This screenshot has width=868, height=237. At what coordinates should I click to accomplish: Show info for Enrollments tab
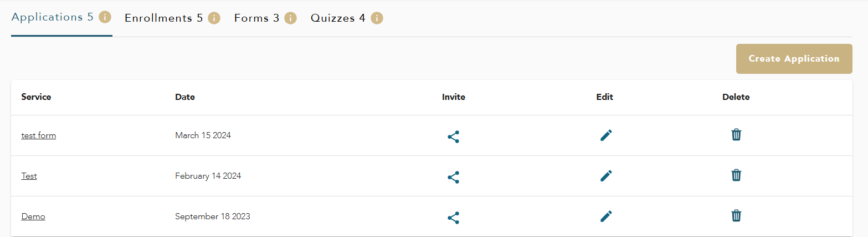coord(214,18)
